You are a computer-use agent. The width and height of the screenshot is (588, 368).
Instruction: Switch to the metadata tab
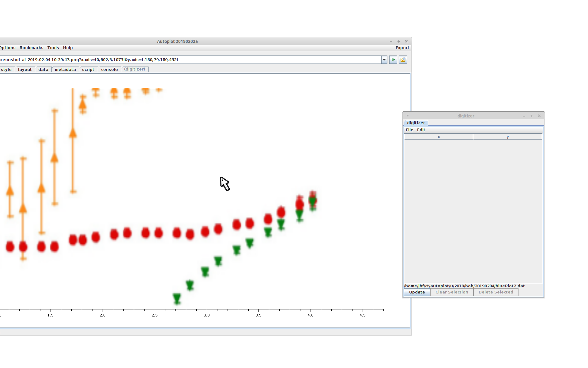[x=65, y=70]
